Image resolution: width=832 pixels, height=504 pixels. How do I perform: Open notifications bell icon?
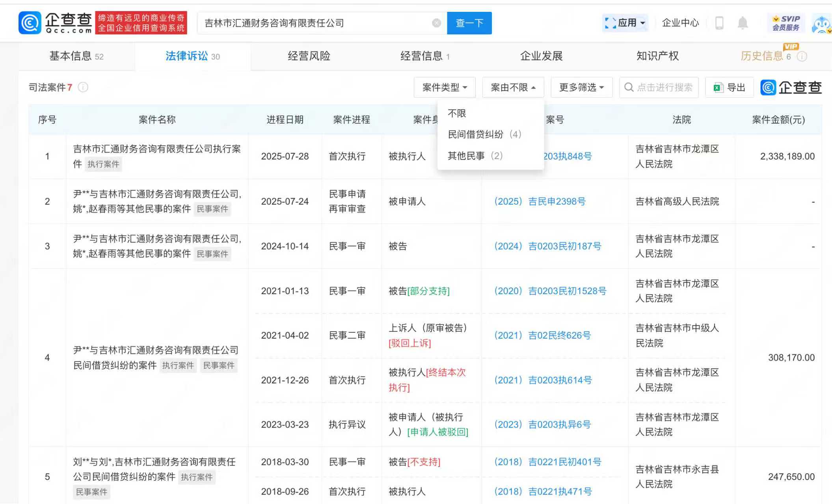[x=743, y=23]
